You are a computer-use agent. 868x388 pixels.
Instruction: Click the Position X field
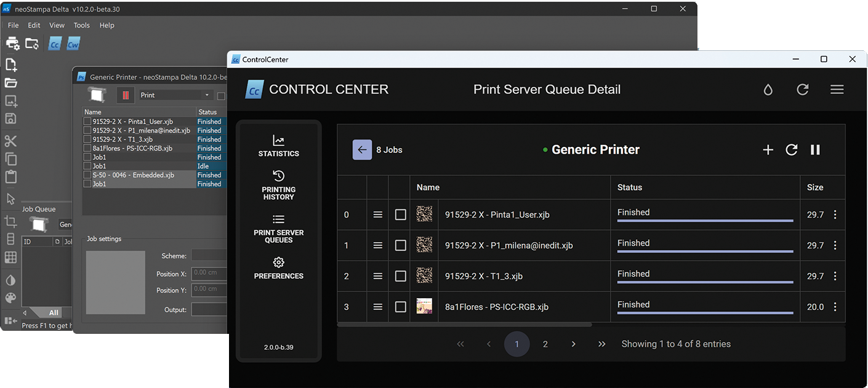pos(209,272)
